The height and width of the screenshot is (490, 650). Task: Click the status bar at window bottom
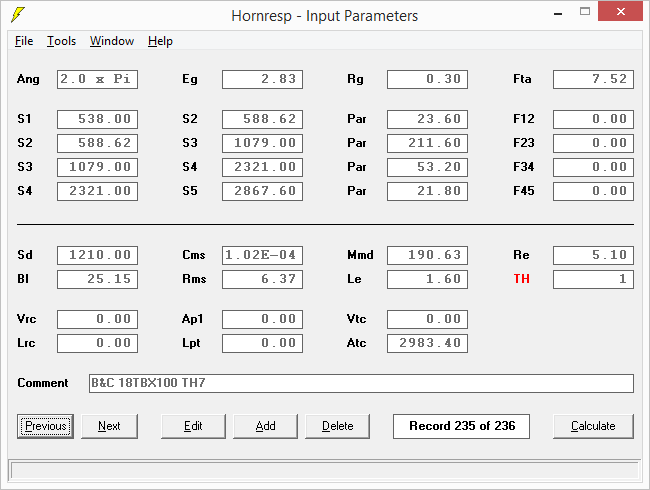[x=325, y=471]
